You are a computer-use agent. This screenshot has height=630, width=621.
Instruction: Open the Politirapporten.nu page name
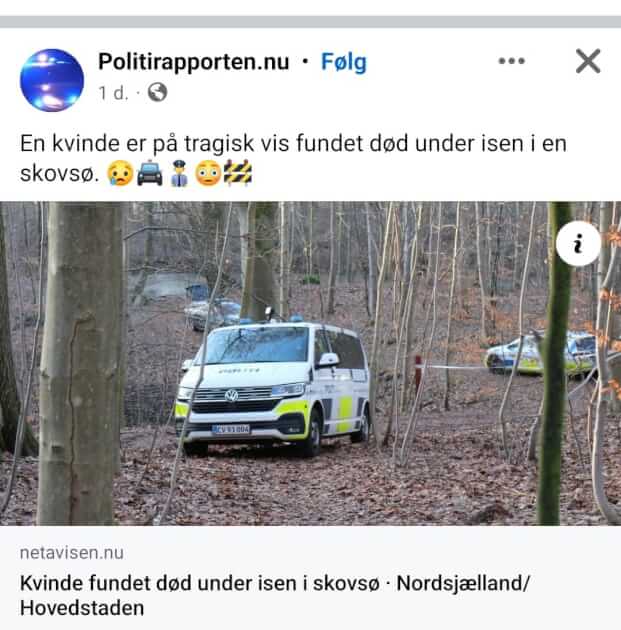point(194,62)
